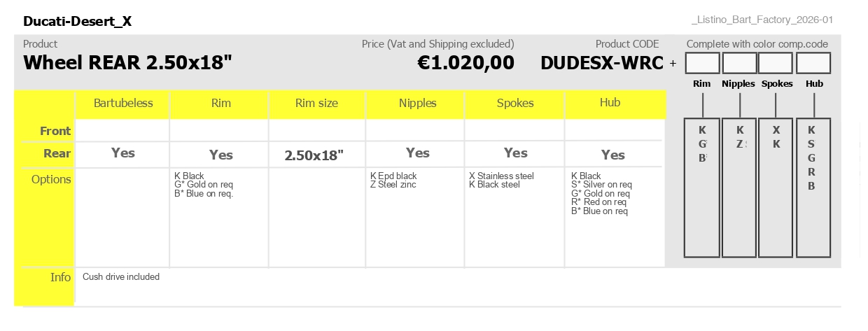Click the Rim color code input box
This screenshot has height=331, width=868.
click(702, 64)
